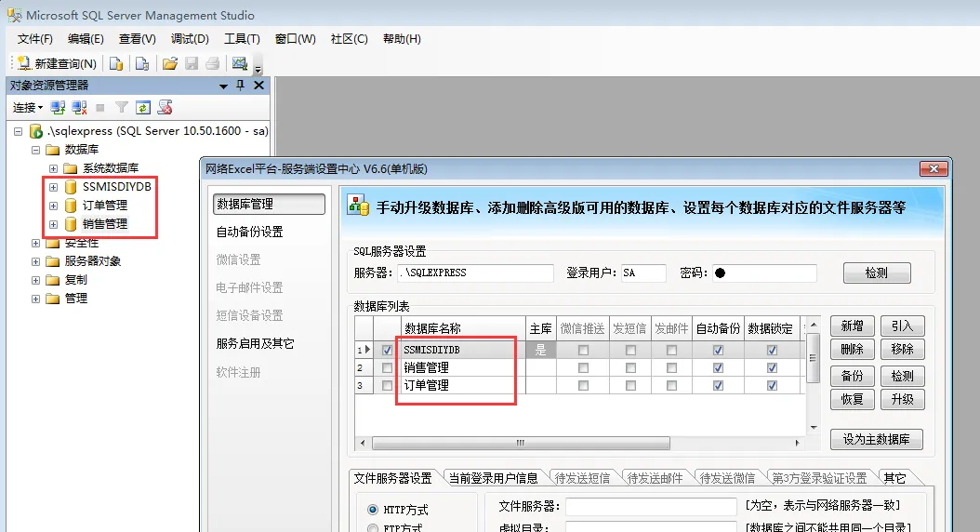Click the 检测 button next to 密码 field
The image size is (980, 532).
coord(877,273)
